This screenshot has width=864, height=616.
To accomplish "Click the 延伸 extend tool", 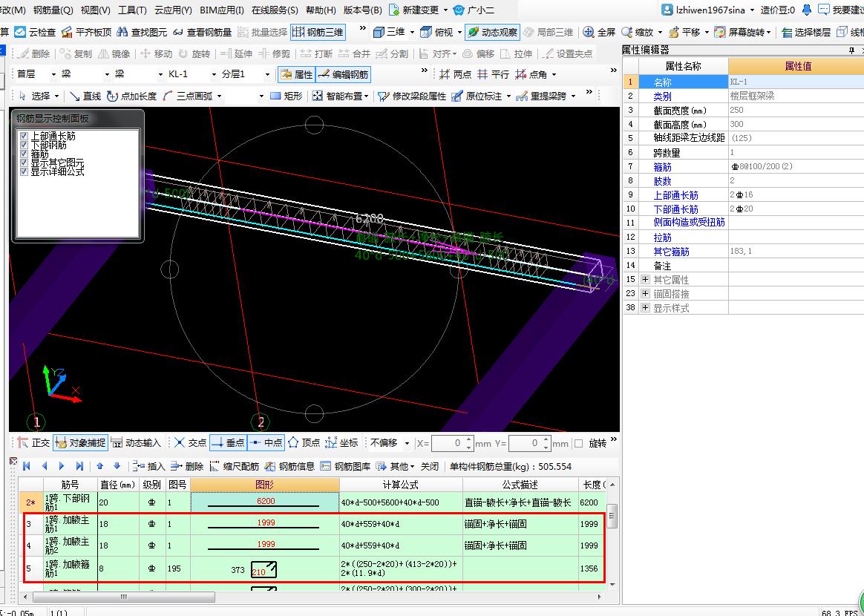I will (x=236, y=53).
